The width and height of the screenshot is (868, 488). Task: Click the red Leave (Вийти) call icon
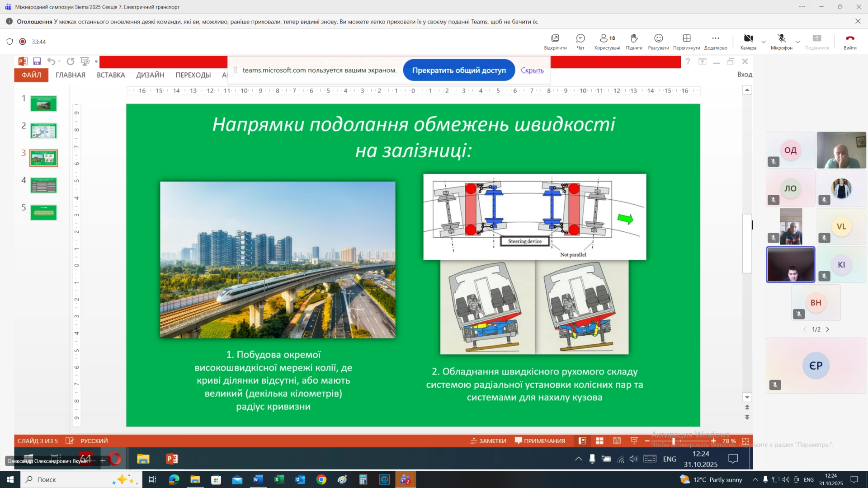pos(850,39)
